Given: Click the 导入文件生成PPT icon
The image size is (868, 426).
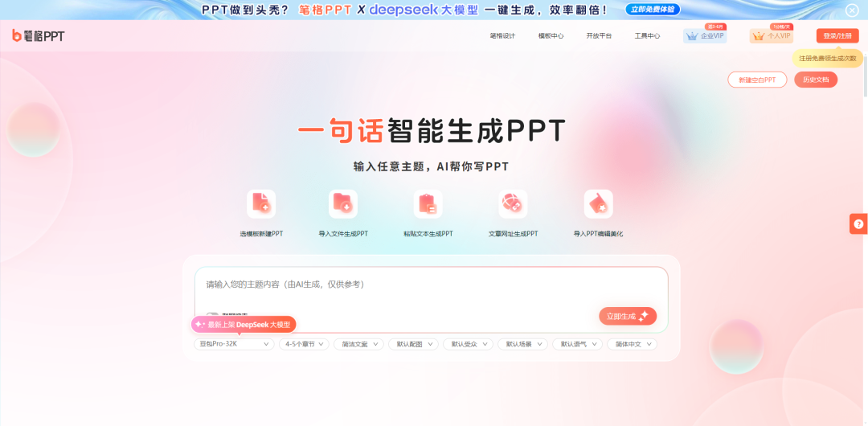Looking at the screenshot, I should (343, 204).
